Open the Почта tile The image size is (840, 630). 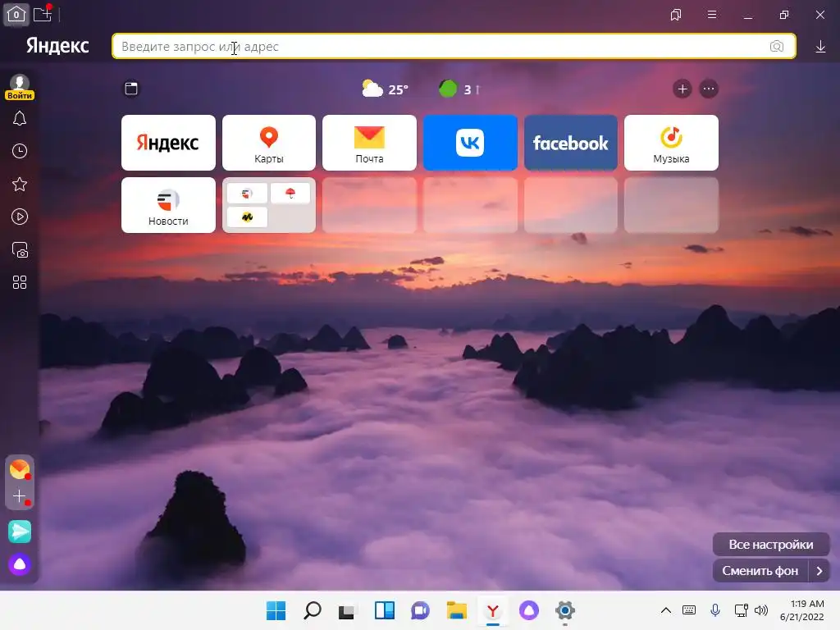370,143
